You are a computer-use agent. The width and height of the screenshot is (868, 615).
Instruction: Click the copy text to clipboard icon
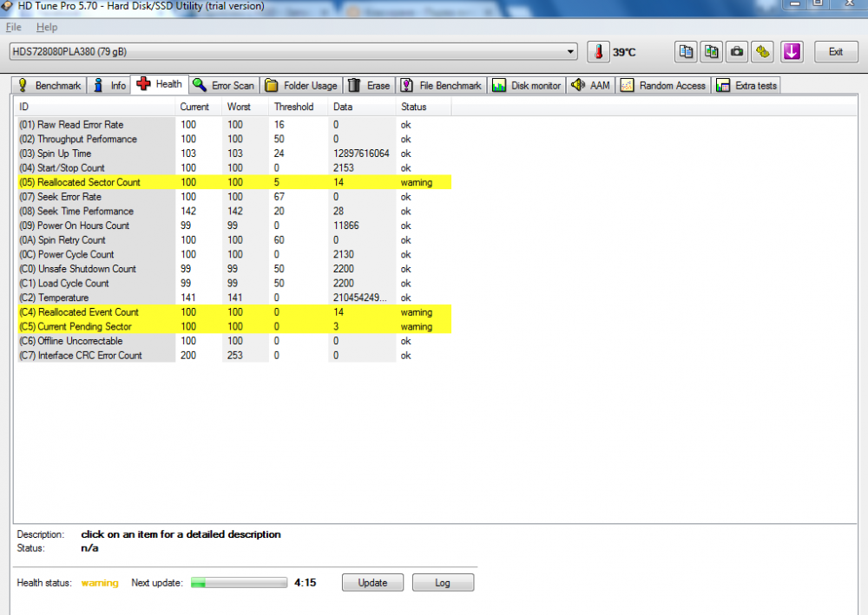pos(686,52)
